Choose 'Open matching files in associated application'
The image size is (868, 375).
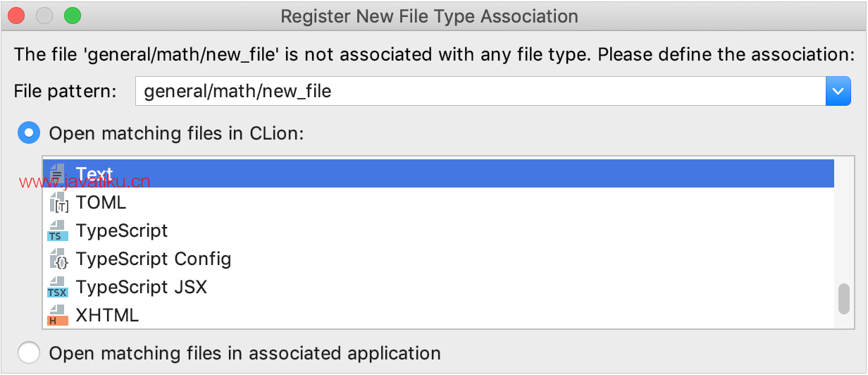pos(29,352)
